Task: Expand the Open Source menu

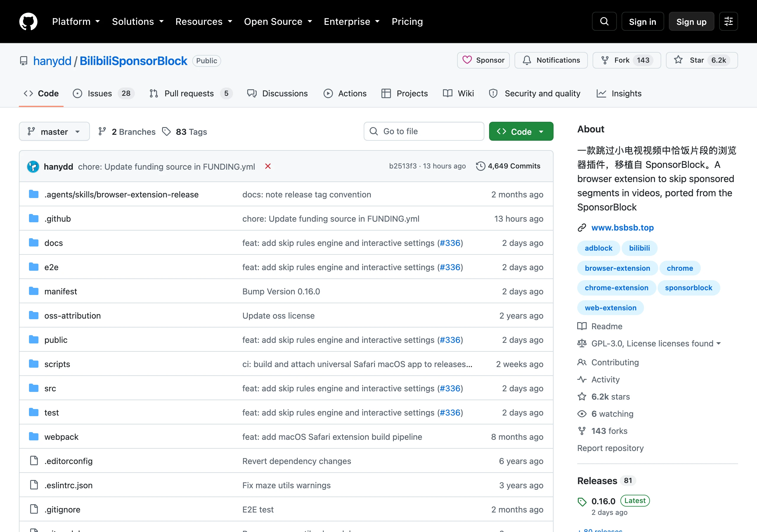Action: (x=278, y=21)
